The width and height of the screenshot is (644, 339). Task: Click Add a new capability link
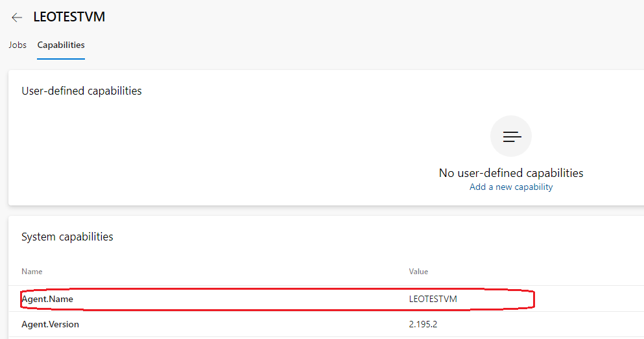pos(511,187)
